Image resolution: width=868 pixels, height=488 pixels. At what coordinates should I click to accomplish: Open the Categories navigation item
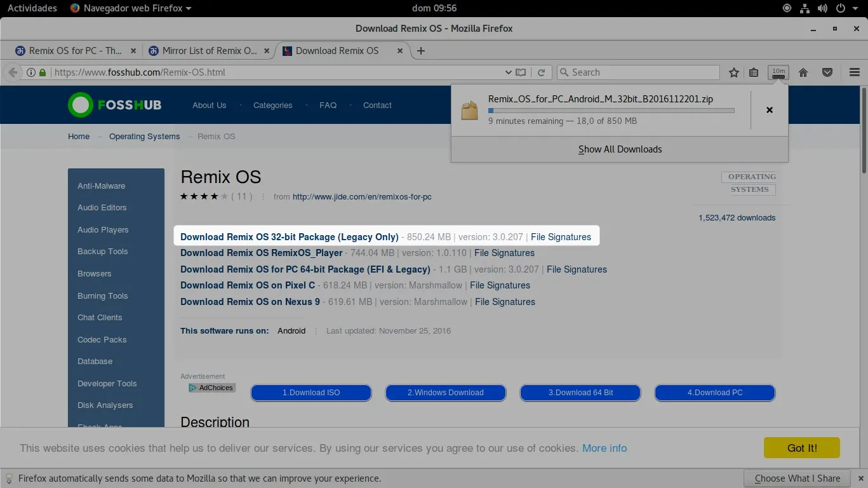pyautogui.click(x=273, y=105)
